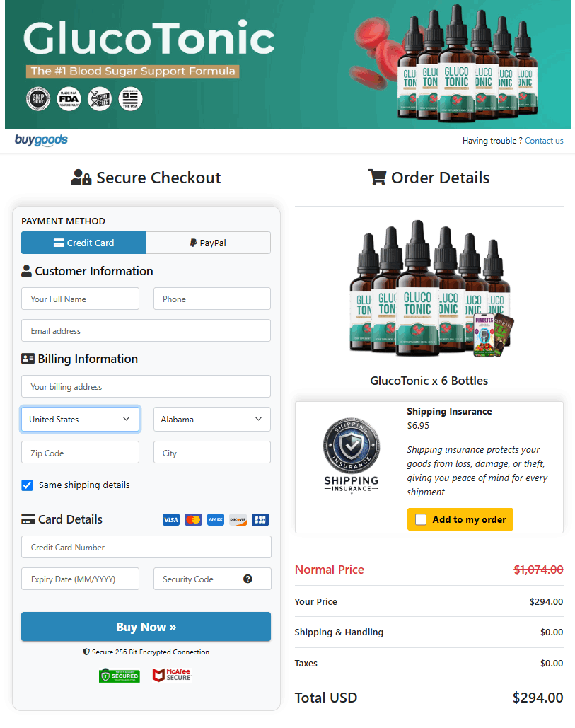Viewport: 575px width, 728px height.
Task: Click the JCB card icon
Action: click(260, 519)
